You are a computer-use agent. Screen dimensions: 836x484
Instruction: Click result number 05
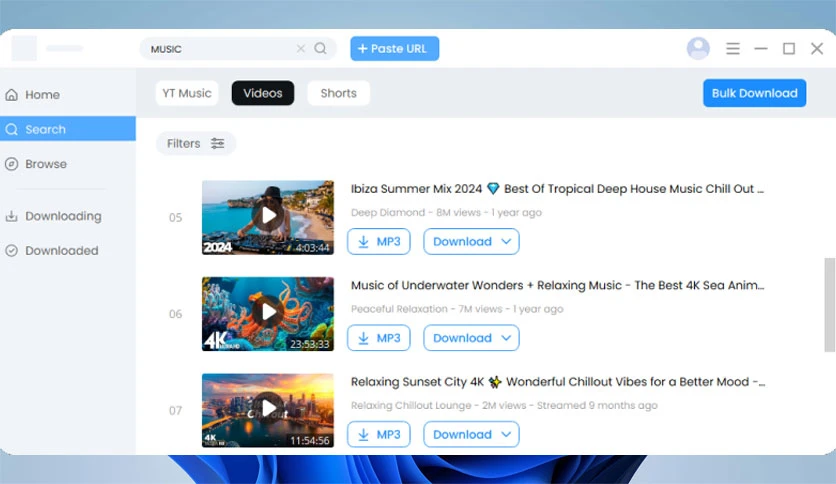tap(175, 217)
